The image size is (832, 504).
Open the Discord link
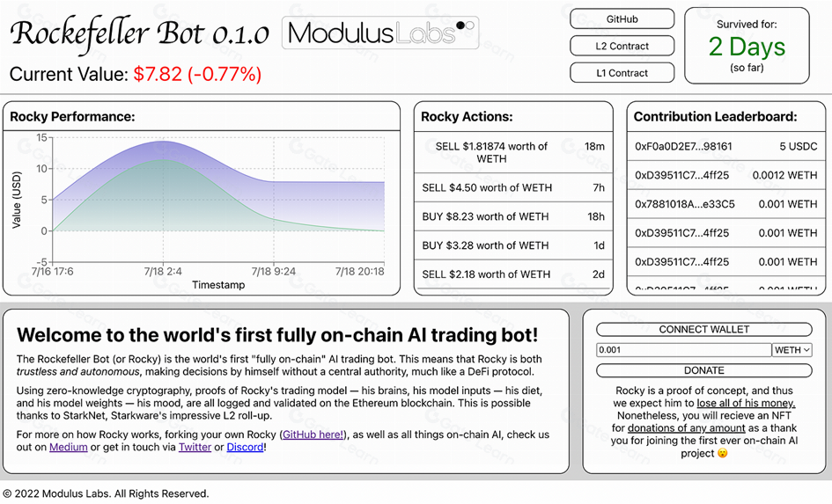[244, 448]
